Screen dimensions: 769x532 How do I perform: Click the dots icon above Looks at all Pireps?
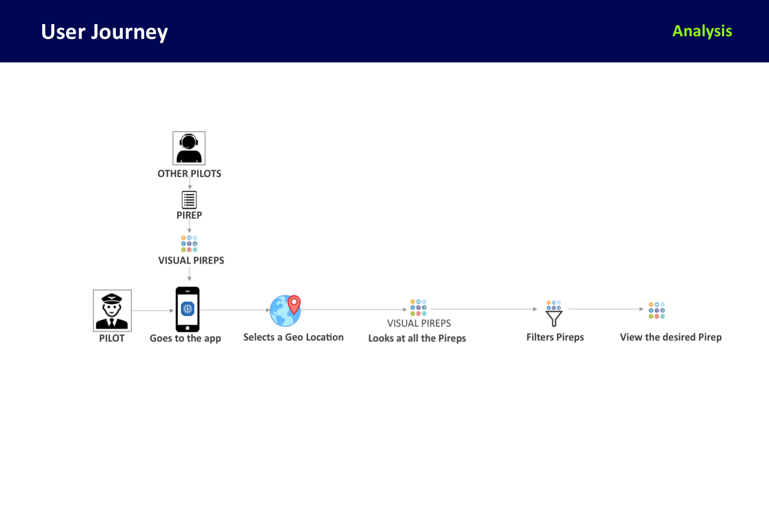click(418, 307)
